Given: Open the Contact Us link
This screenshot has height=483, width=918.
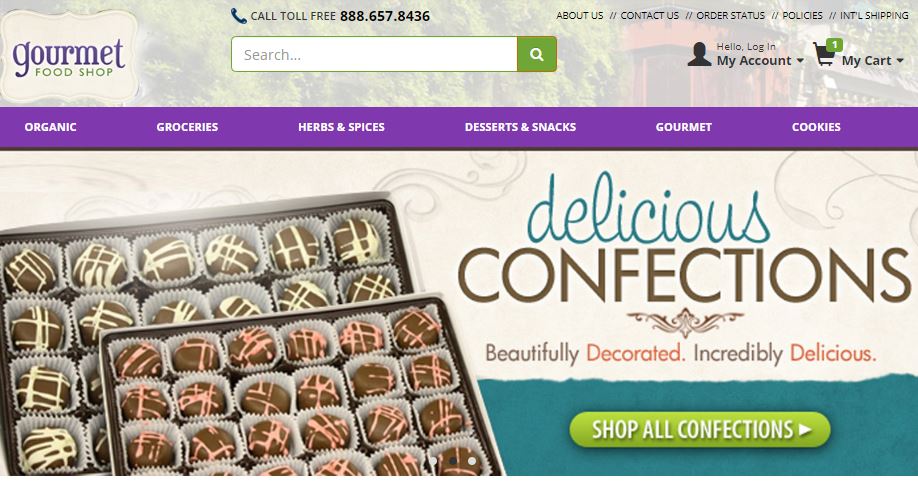Looking at the screenshot, I should pyautogui.click(x=650, y=16).
